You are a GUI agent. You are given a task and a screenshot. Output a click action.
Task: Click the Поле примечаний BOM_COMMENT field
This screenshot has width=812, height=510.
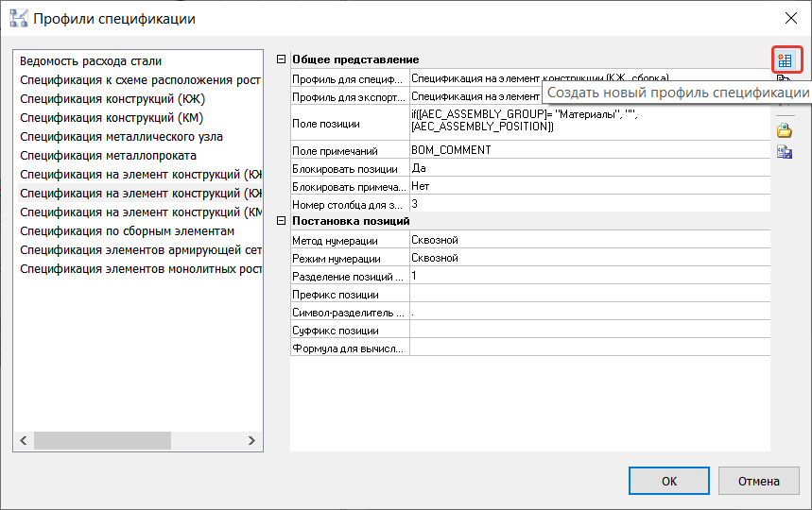(586, 150)
